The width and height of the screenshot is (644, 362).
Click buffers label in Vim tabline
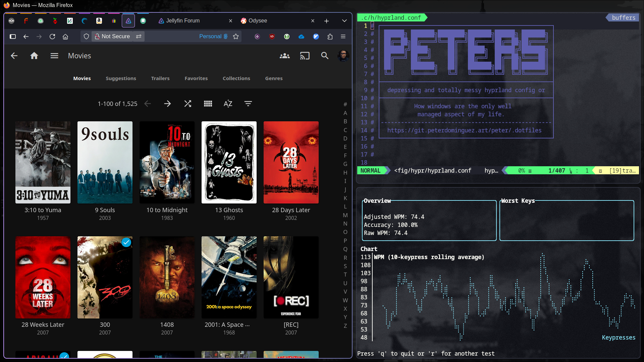click(x=624, y=18)
